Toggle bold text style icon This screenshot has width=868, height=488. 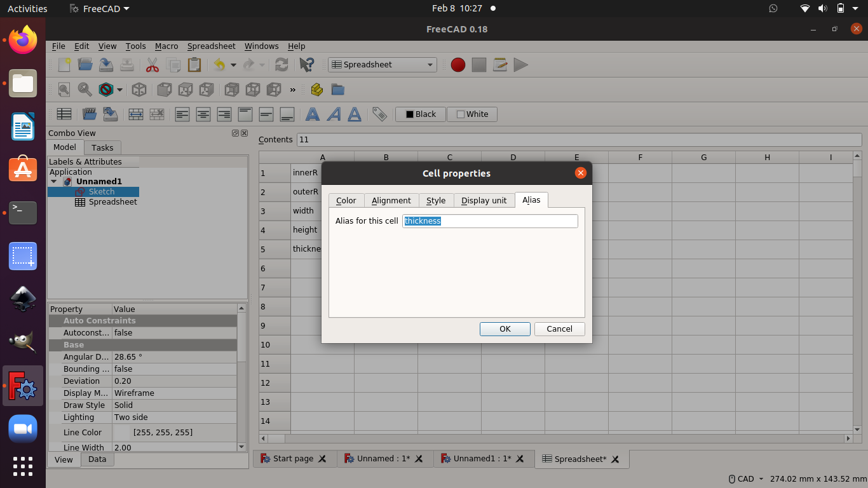click(x=313, y=114)
